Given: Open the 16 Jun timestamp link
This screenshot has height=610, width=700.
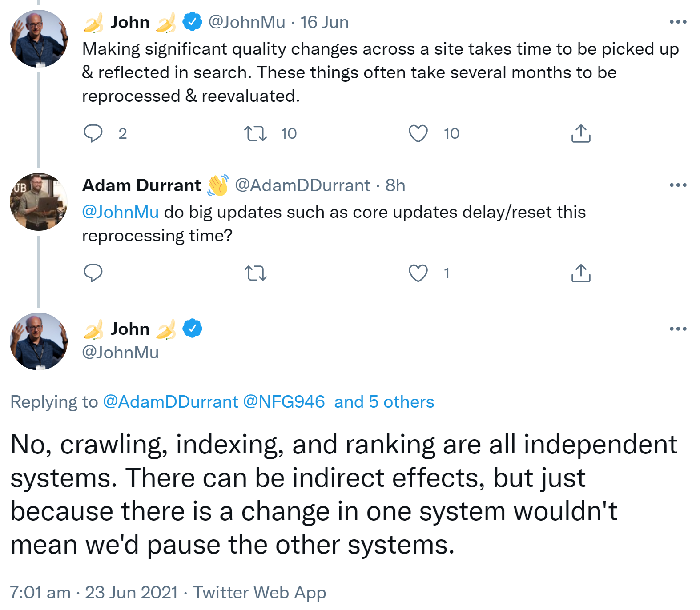Looking at the screenshot, I should (x=324, y=22).
